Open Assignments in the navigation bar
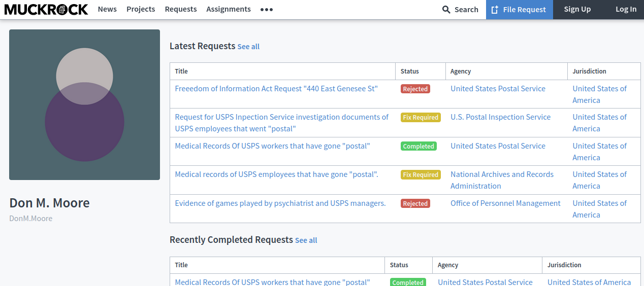The width and height of the screenshot is (644, 286). click(229, 9)
